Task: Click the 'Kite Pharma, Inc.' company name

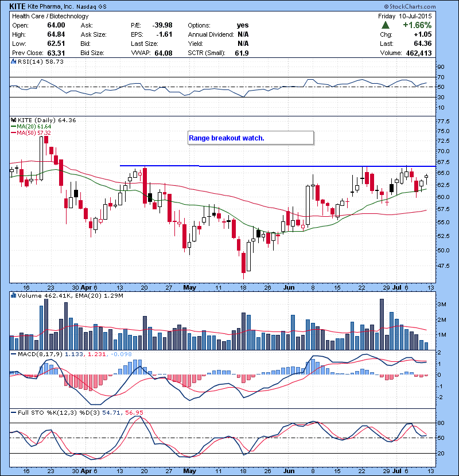Action: (x=50, y=6)
